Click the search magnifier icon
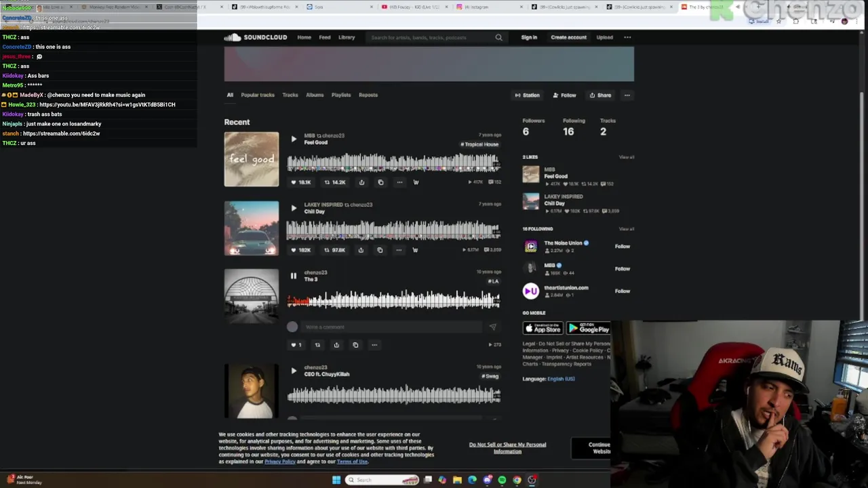The image size is (868, 488). coord(499,37)
